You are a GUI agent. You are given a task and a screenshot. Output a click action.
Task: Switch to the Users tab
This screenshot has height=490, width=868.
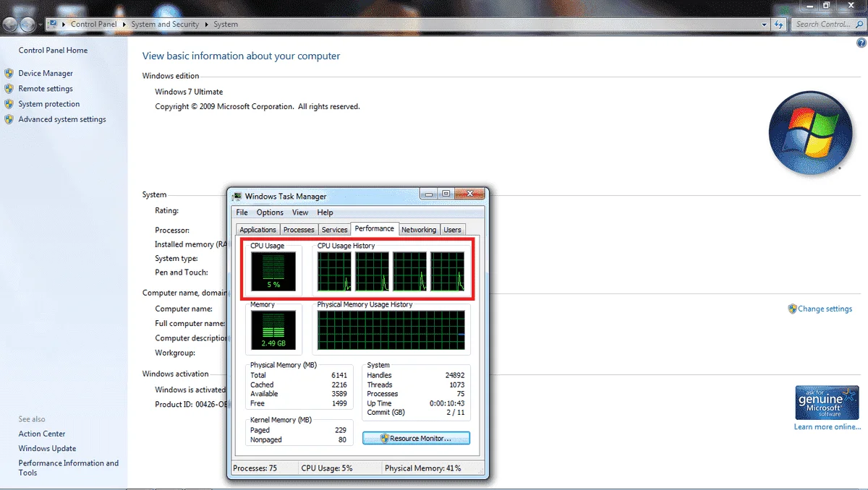(453, 230)
